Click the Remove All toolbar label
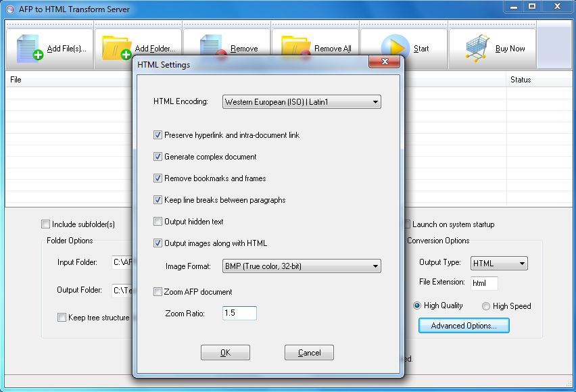Screen dimensions: 576x392 tap(333, 49)
